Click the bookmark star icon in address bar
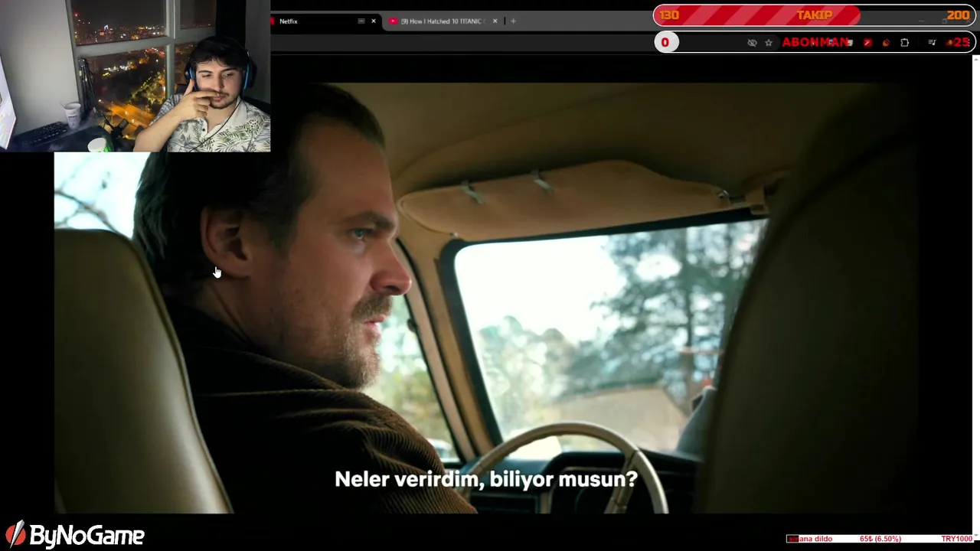This screenshot has height=551, width=980. tap(769, 43)
